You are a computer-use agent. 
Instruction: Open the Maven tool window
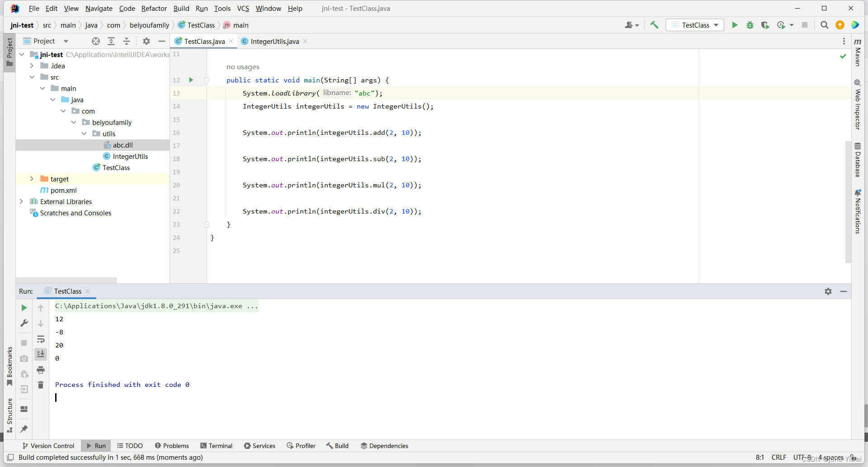pyautogui.click(x=858, y=52)
